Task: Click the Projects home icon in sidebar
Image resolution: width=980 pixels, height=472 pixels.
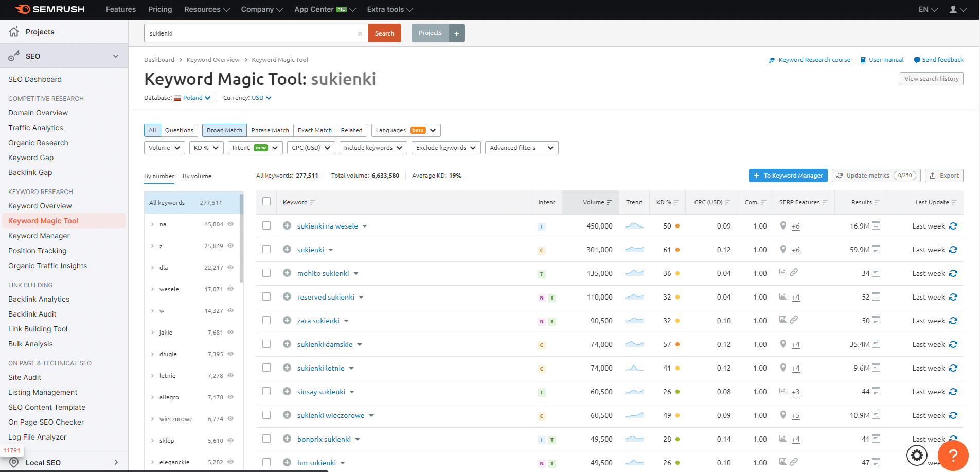Action: pos(14,31)
